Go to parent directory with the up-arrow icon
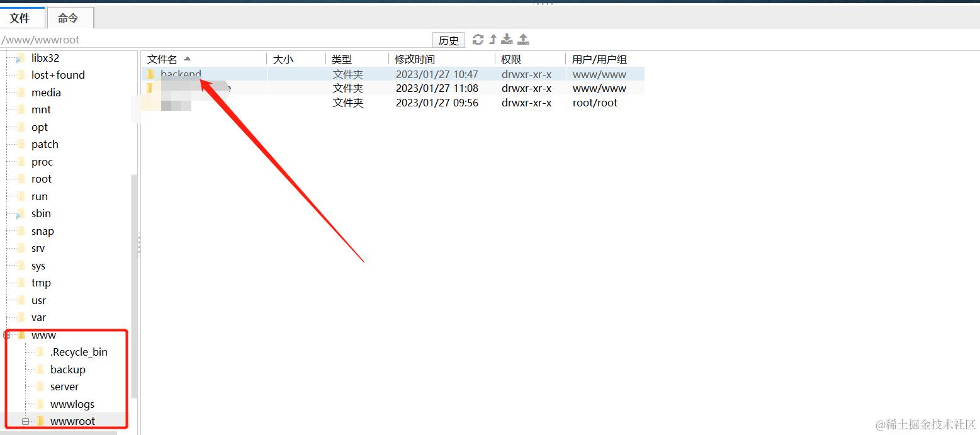 (x=493, y=40)
